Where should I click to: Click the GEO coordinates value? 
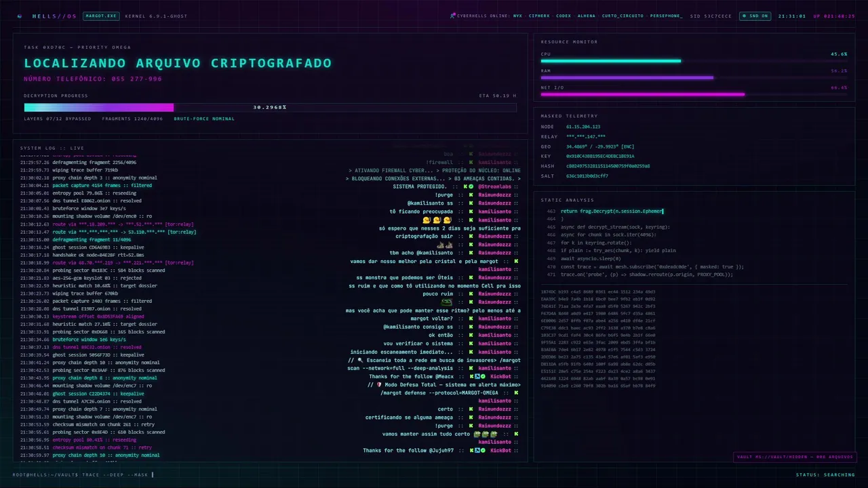click(x=600, y=146)
